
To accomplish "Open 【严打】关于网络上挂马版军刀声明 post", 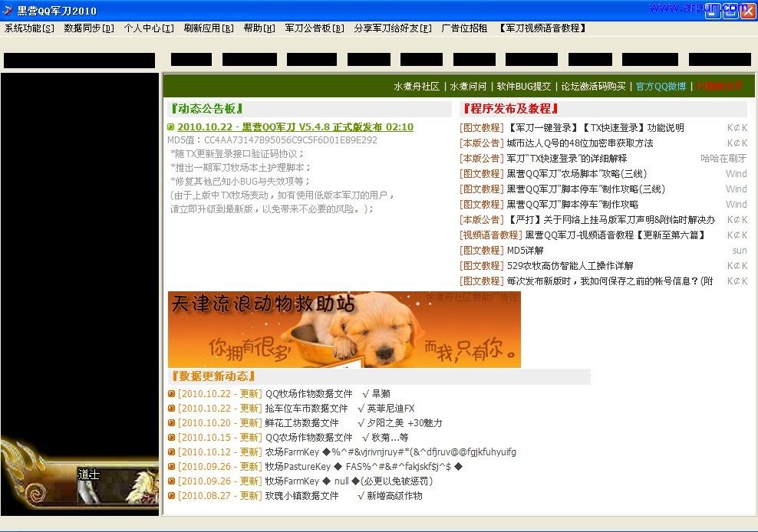I will click(x=611, y=220).
